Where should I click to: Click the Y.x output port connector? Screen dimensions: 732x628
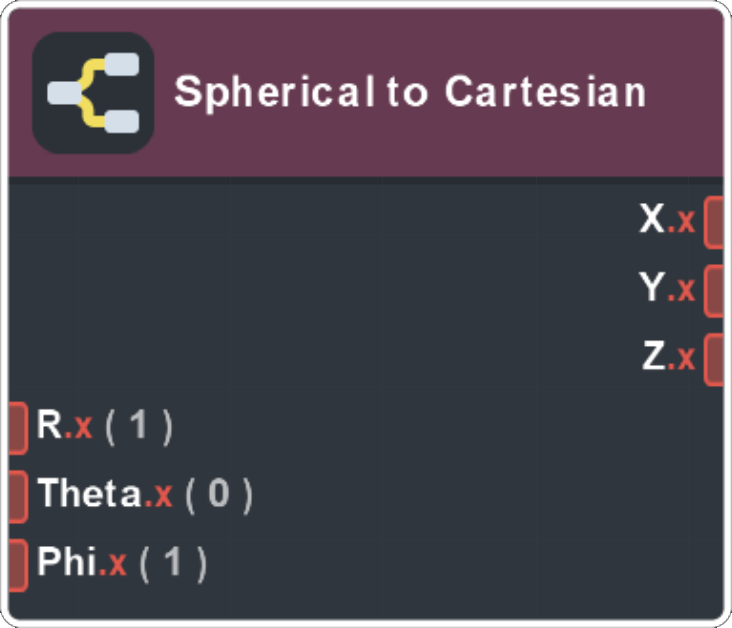tap(714, 290)
